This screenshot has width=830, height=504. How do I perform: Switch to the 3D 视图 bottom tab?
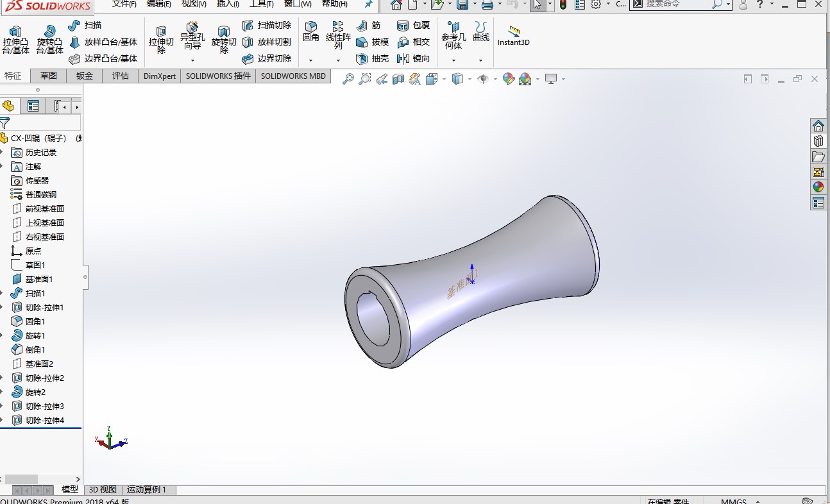103,490
